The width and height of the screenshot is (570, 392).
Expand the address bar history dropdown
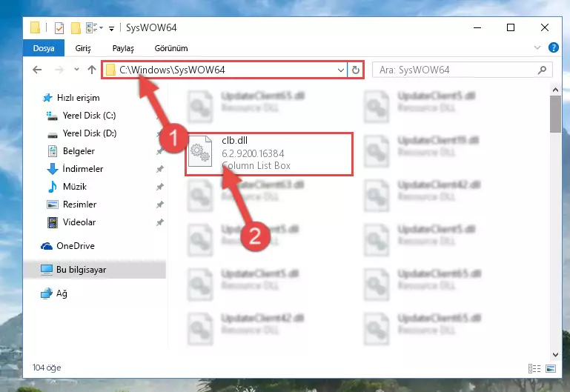341,70
